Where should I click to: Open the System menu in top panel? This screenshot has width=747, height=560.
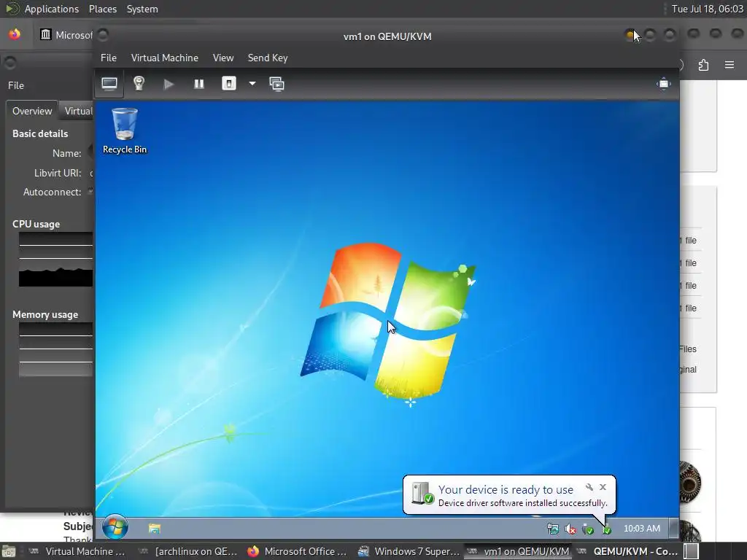(142, 9)
